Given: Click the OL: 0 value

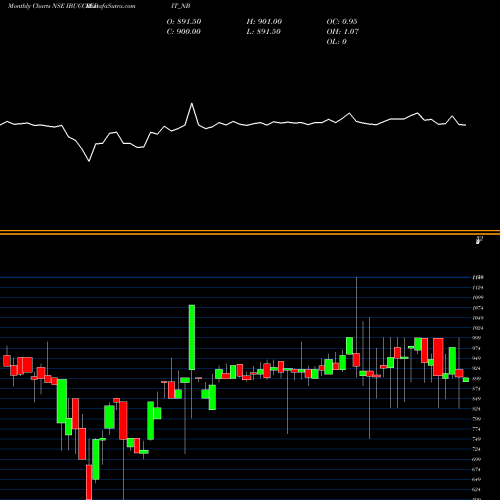Looking at the screenshot, I should (336, 42).
